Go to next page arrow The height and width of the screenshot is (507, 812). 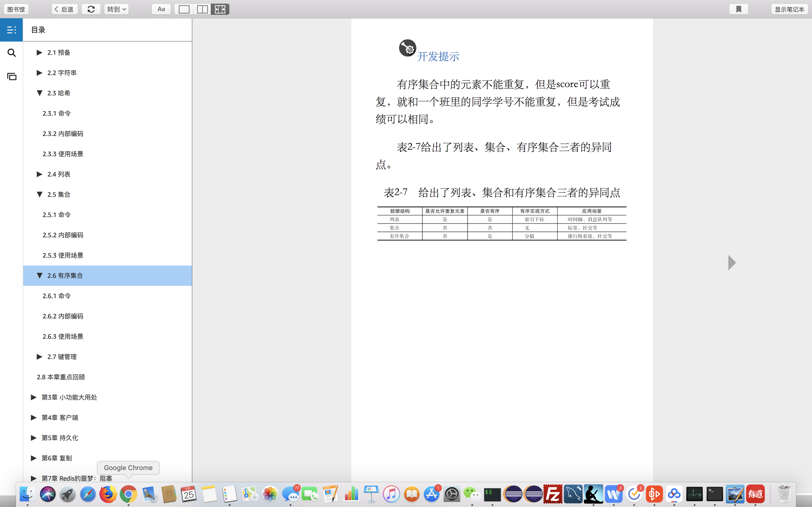click(732, 263)
